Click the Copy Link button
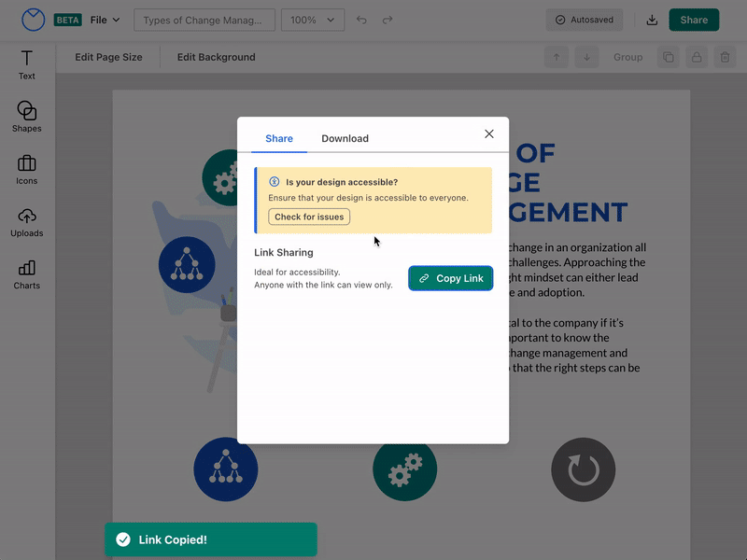Screen dimensions: 747x560 [450, 278]
